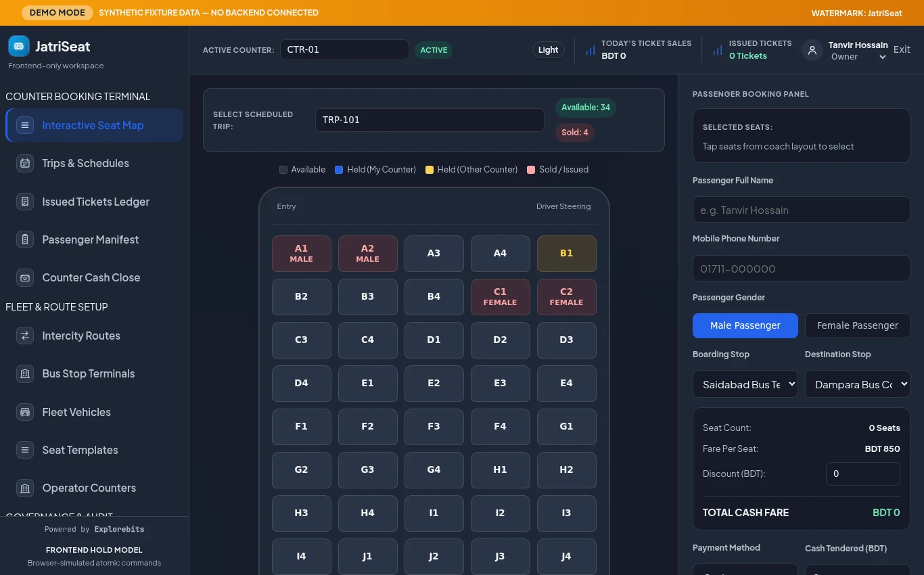Click the Bus Stop Terminals building icon
Screen dimensions: 924x575
click(x=25, y=373)
